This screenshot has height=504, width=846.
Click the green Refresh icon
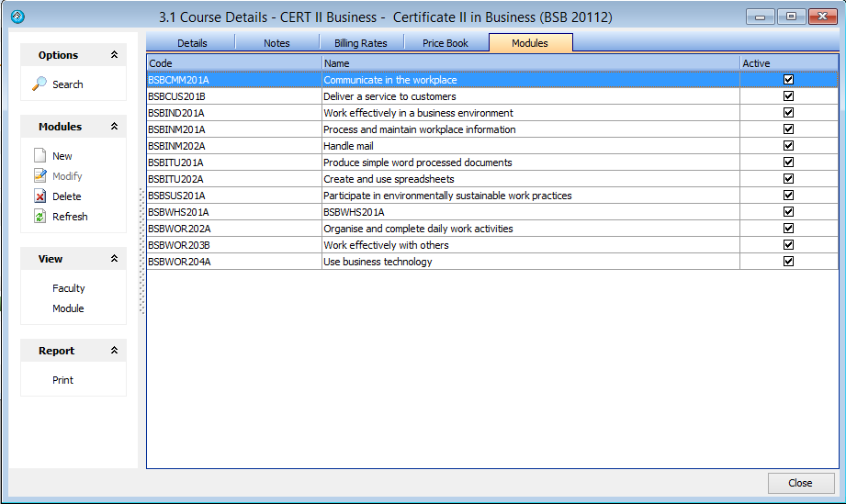tap(39, 217)
